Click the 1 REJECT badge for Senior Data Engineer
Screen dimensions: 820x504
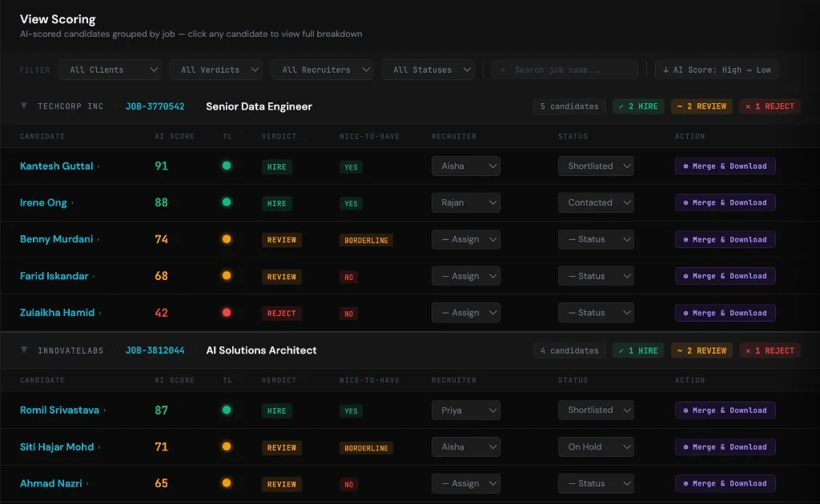[770, 106]
